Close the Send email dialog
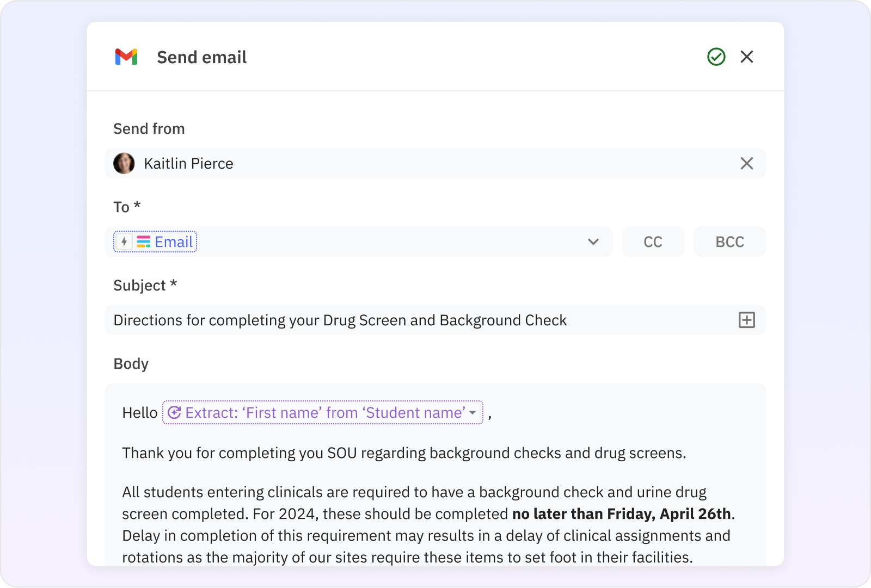 (x=747, y=57)
